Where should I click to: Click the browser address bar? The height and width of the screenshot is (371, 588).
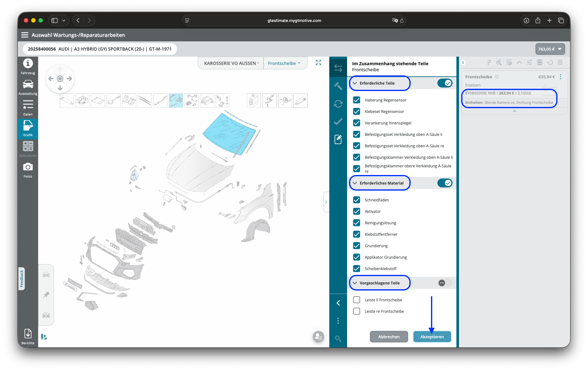coord(294,20)
